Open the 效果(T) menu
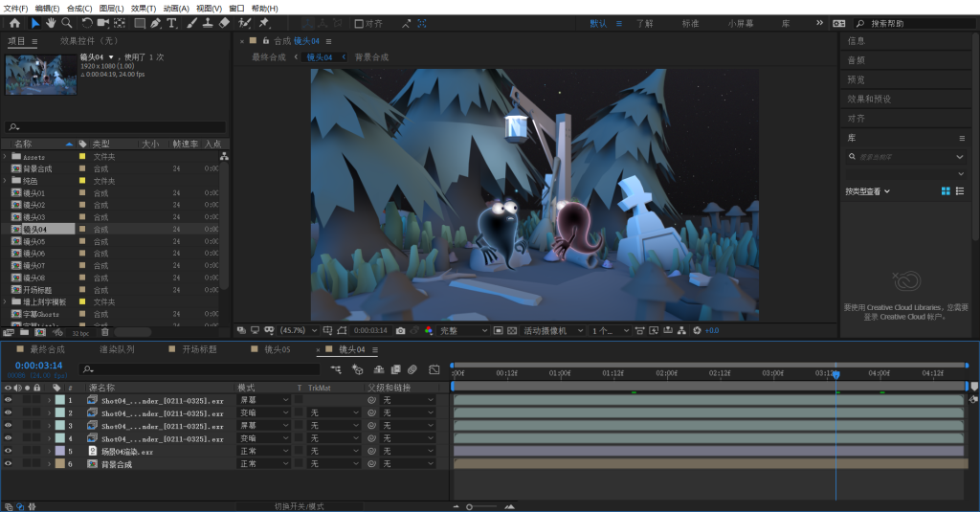This screenshot has width=980, height=512. [x=144, y=8]
